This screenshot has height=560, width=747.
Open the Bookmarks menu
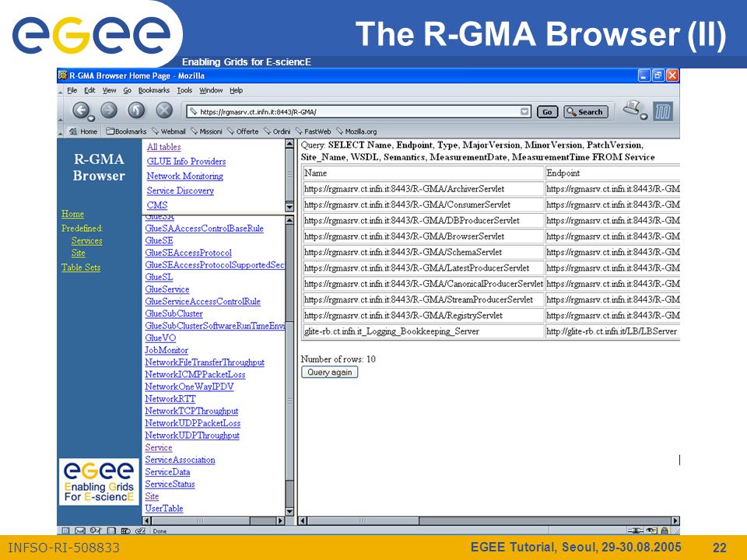click(154, 90)
